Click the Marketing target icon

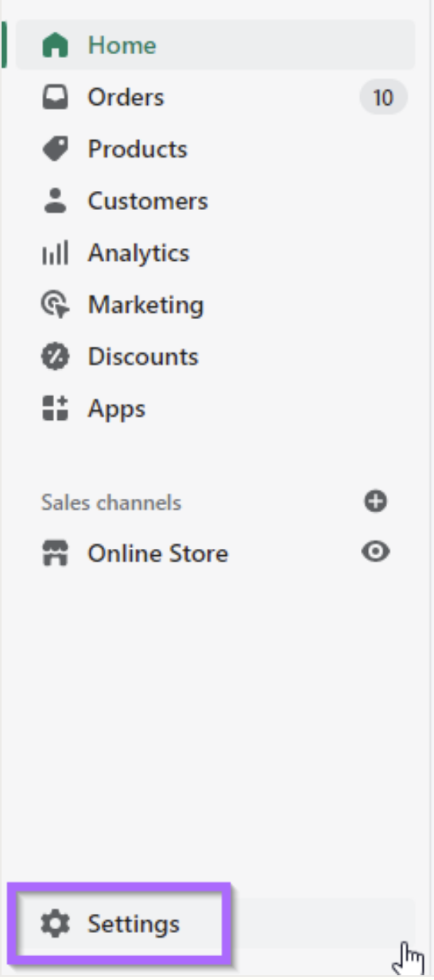coord(56,305)
